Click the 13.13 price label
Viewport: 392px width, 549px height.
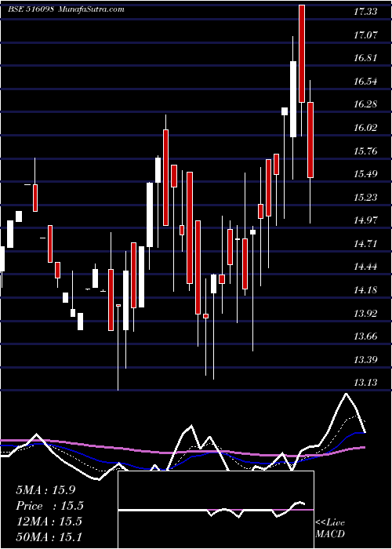click(365, 383)
